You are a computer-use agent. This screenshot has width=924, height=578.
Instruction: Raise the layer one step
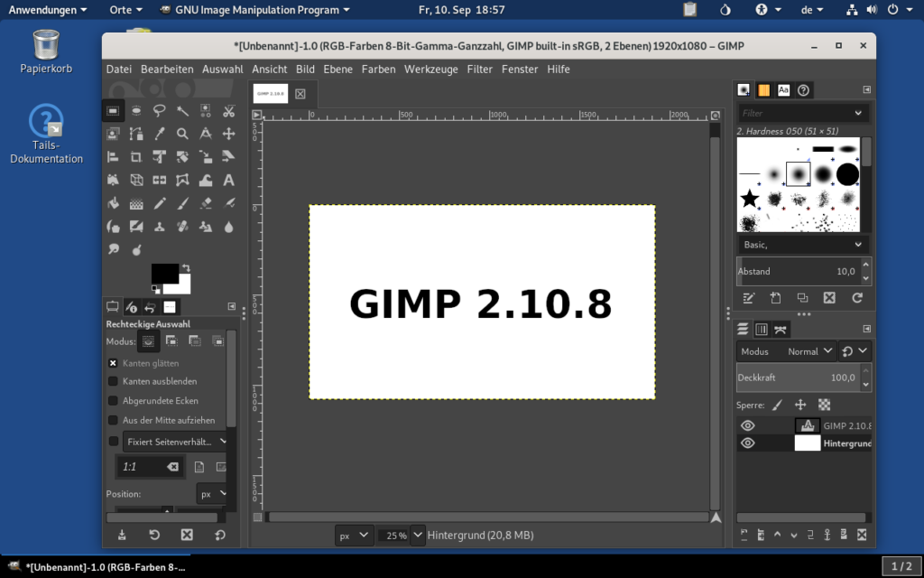777,535
